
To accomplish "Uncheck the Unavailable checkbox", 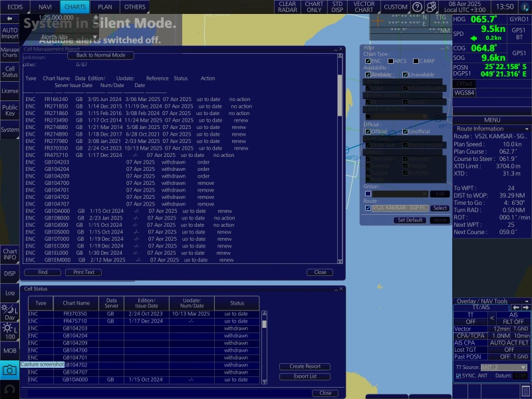I will pos(405,74).
